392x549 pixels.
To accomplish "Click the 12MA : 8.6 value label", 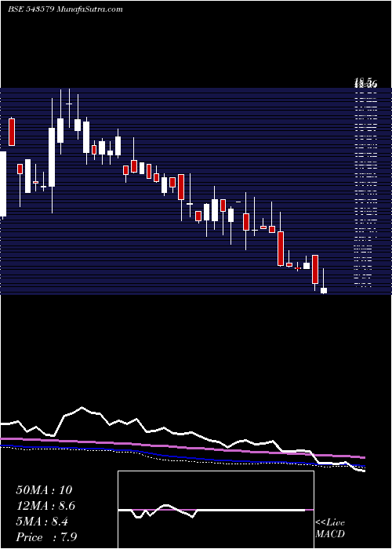I will click(45, 506).
